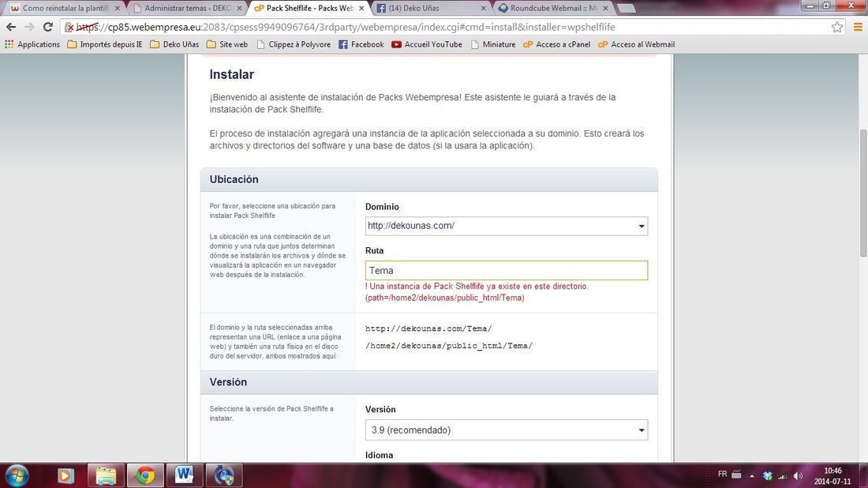Switch to Google Chrome in the taskbar

click(x=146, y=476)
